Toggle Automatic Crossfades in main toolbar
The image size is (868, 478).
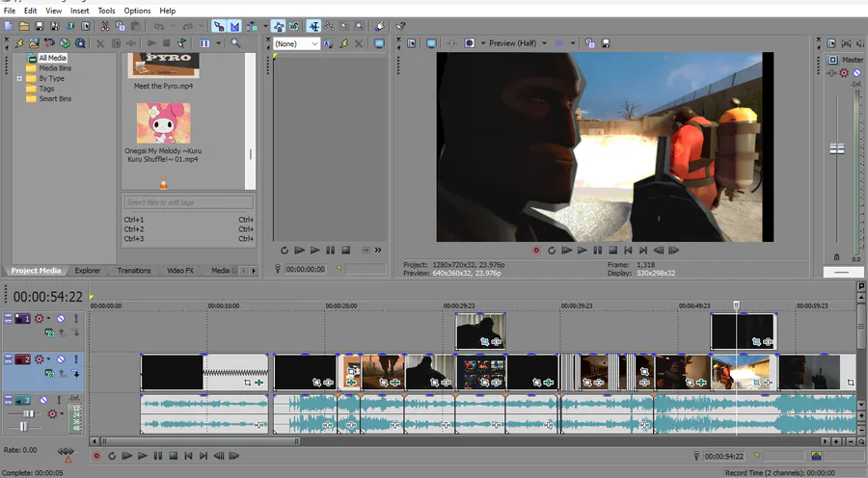tap(234, 26)
